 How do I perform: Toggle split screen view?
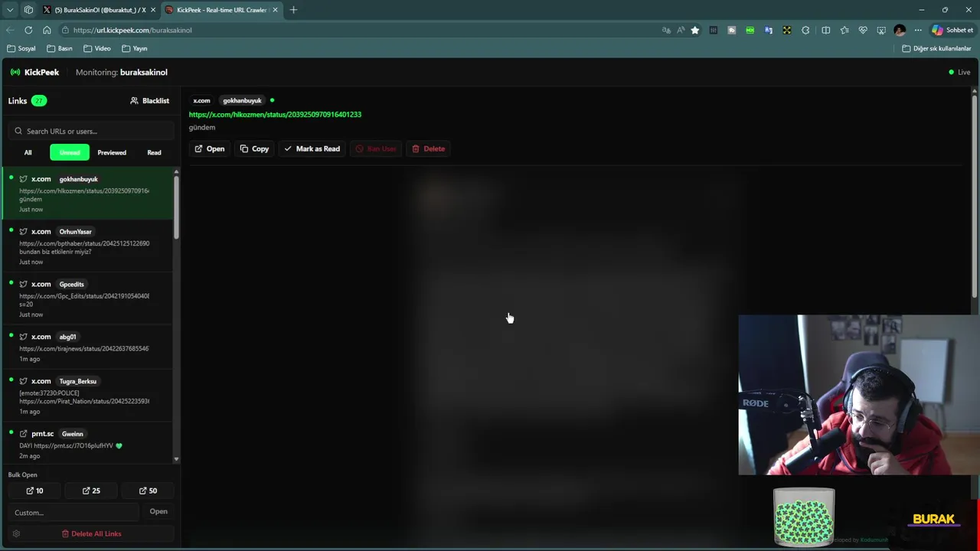(x=825, y=30)
